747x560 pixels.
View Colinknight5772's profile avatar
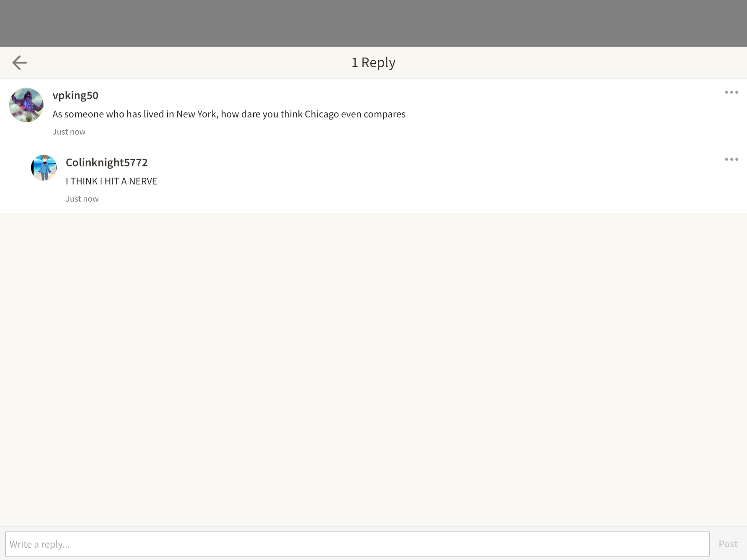coord(44,168)
